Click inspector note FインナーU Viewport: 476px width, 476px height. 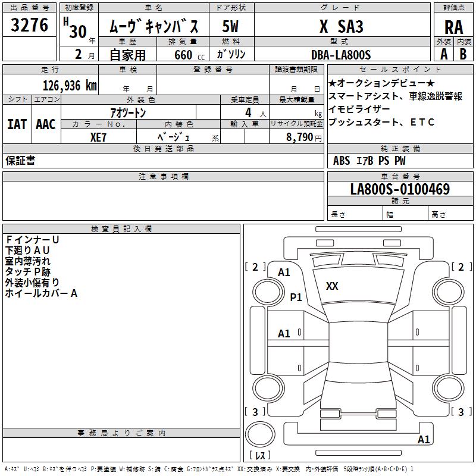point(32,240)
